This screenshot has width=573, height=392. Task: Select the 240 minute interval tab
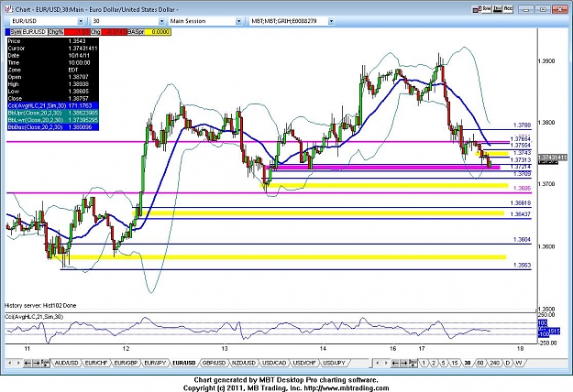point(494,364)
